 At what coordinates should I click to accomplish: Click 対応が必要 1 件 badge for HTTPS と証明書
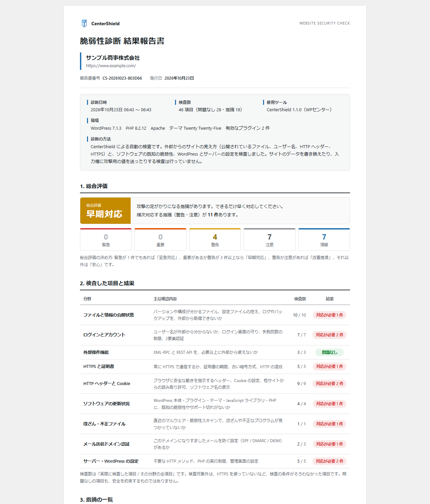[x=330, y=367]
